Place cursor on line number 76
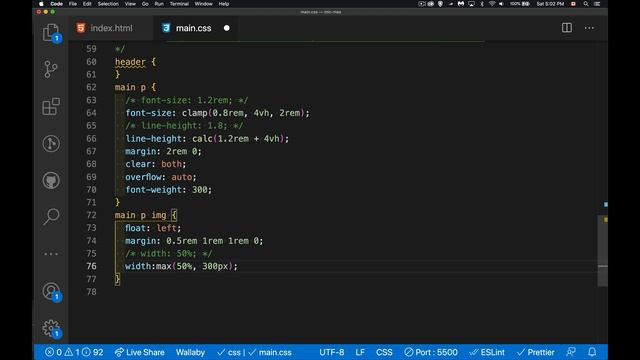The height and width of the screenshot is (360, 640). [91, 266]
